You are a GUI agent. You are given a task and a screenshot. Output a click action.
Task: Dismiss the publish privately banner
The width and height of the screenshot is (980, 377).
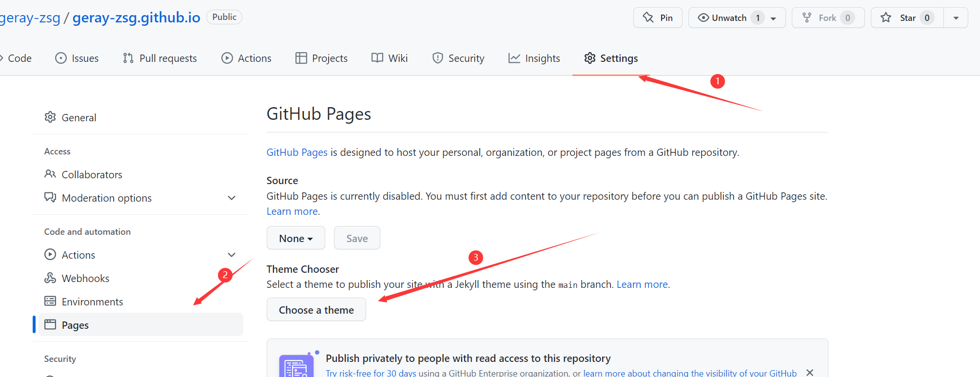(810, 373)
